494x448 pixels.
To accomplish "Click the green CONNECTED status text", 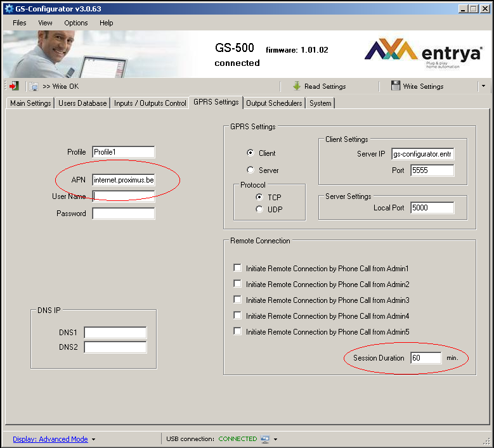I will click(238, 439).
